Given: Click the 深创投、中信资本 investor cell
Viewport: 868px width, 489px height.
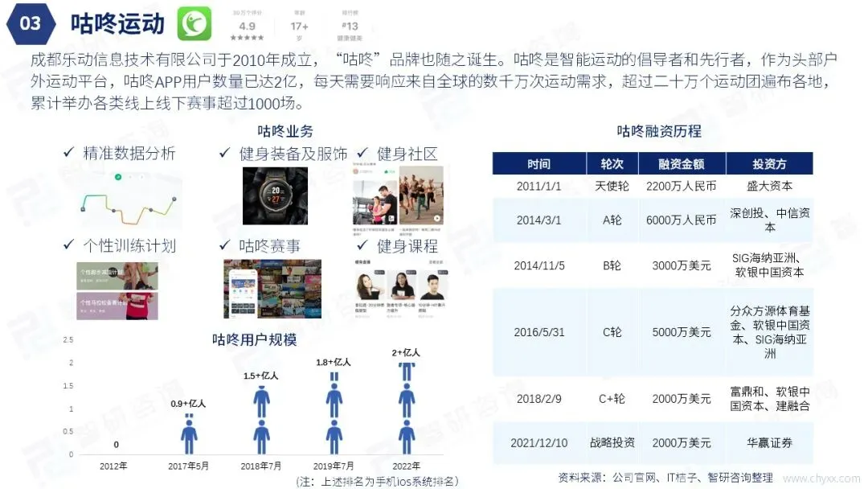Looking at the screenshot, I should [769, 220].
